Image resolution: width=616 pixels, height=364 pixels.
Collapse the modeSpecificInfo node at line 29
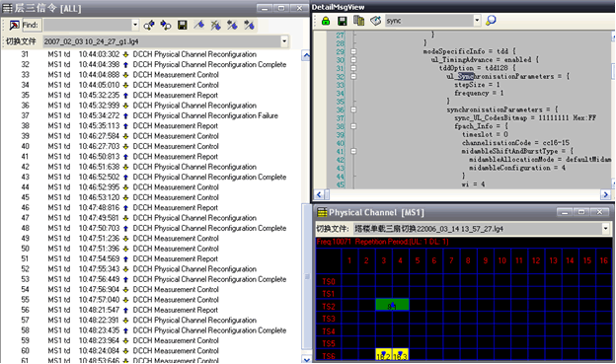pyautogui.click(x=353, y=51)
